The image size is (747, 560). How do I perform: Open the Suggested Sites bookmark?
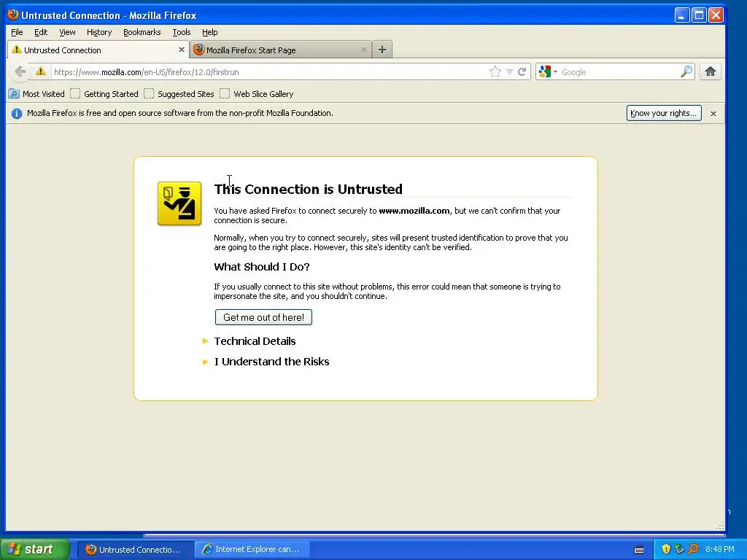pos(179,94)
